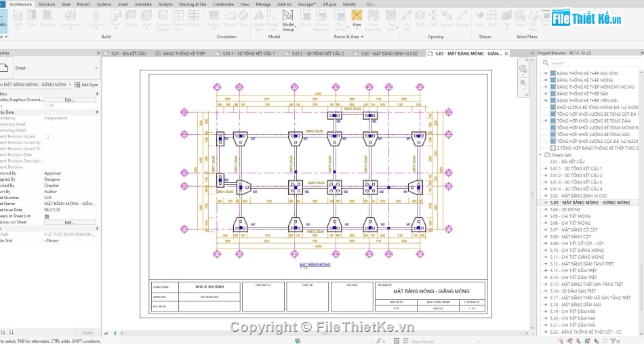Close the S.03 - MẶT BẰNG MÓNG view tab
This screenshot has height=344, width=644.
click(x=506, y=53)
